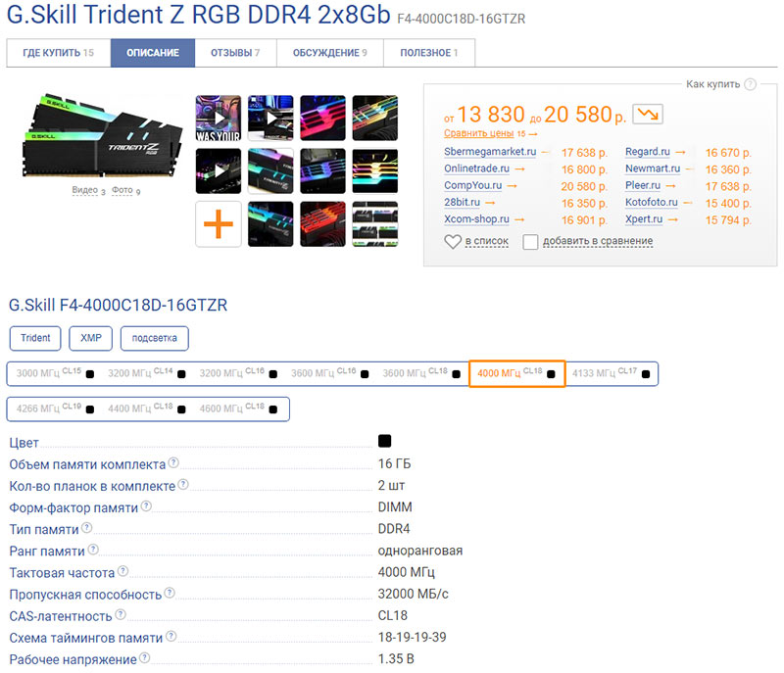This screenshot has height=673, width=784.
Task: Select the 4400 МГц CL18 variant
Action: [x=146, y=409]
